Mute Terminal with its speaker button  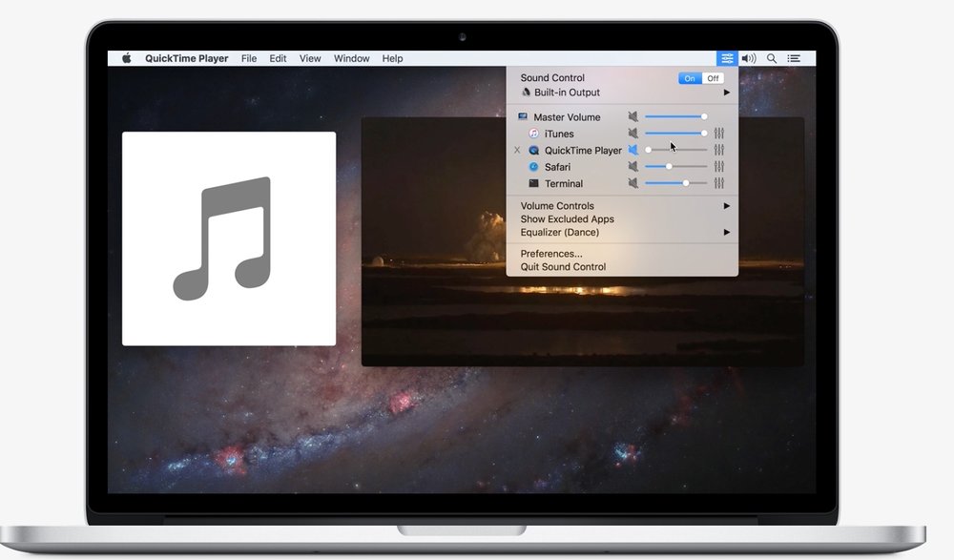(x=633, y=182)
